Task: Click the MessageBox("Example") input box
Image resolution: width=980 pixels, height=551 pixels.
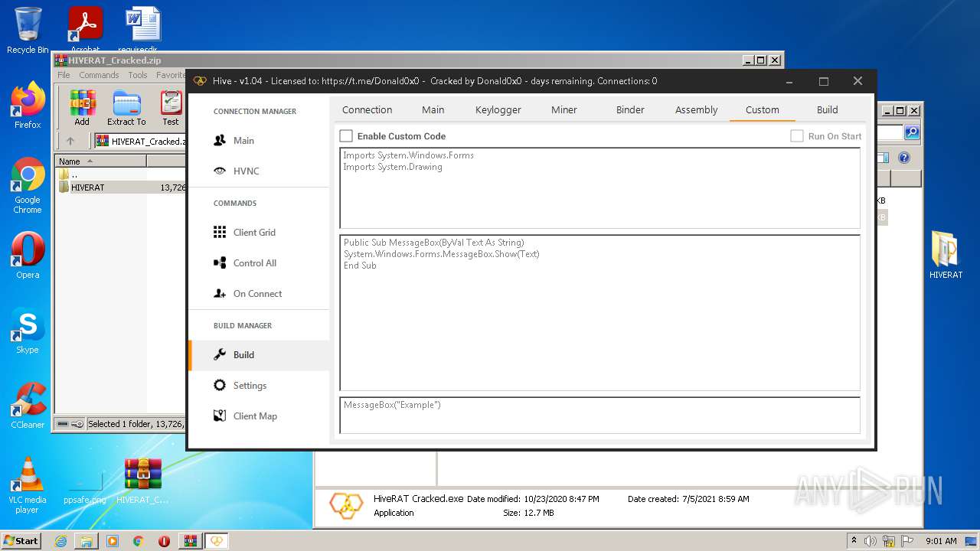Action: pyautogui.click(x=600, y=416)
